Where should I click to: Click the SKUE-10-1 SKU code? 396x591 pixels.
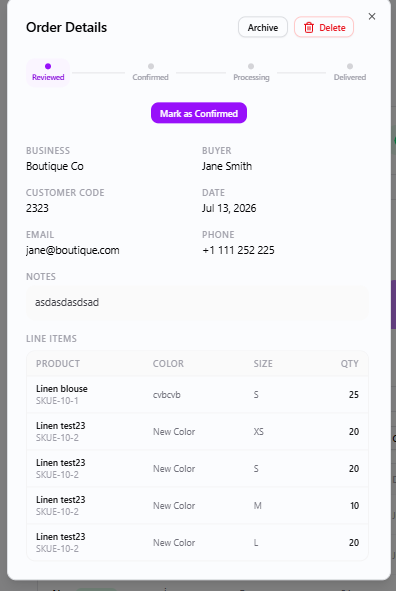(57, 401)
